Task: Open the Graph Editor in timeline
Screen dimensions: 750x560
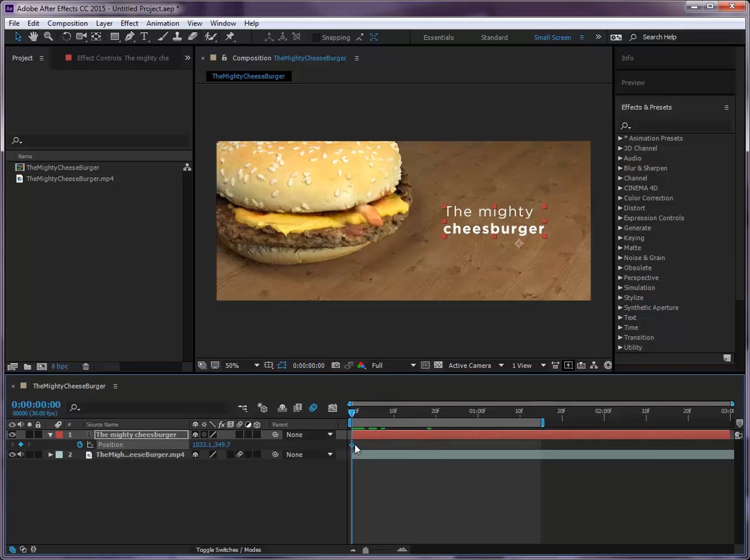Action: pos(332,408)
